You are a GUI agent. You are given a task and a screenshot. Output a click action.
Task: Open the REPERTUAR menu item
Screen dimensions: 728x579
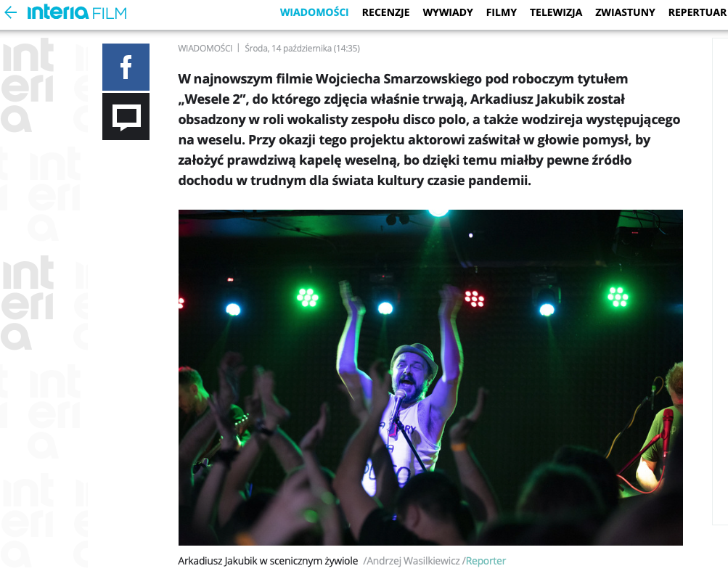(698, 12)
